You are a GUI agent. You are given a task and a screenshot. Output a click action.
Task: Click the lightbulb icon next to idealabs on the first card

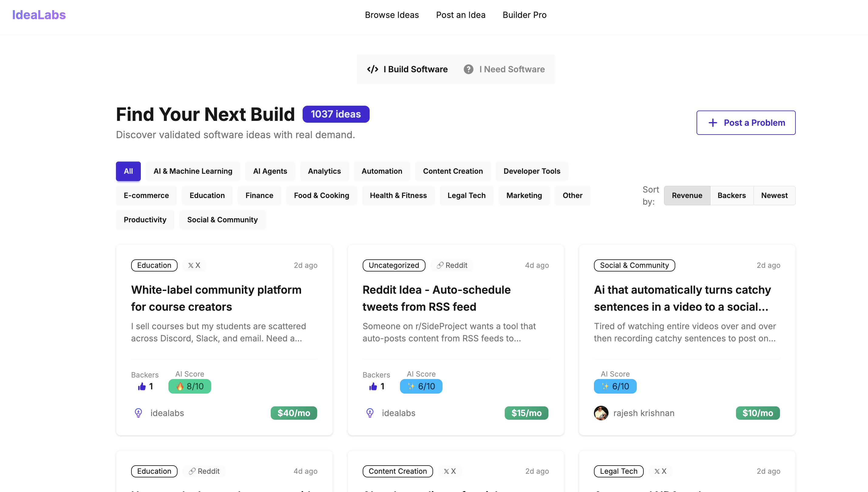pos(138,413)
